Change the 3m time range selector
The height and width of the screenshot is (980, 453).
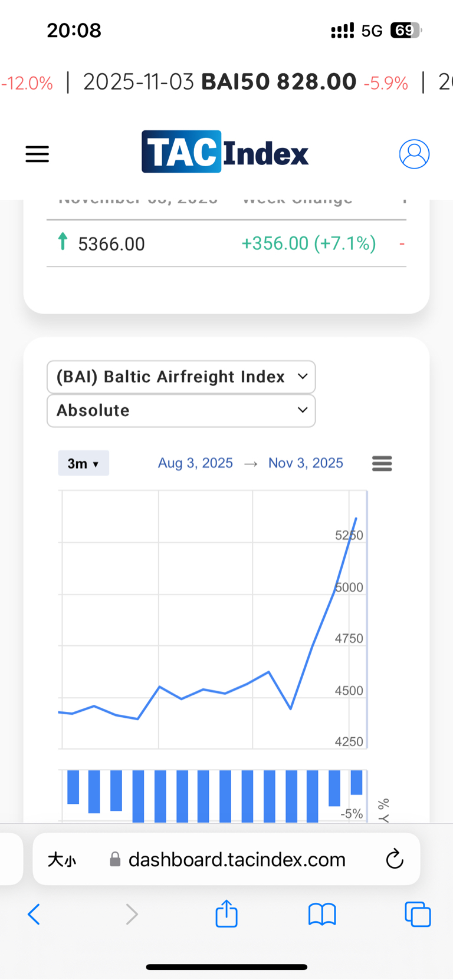pyautogui.click(x=83, y=464)
